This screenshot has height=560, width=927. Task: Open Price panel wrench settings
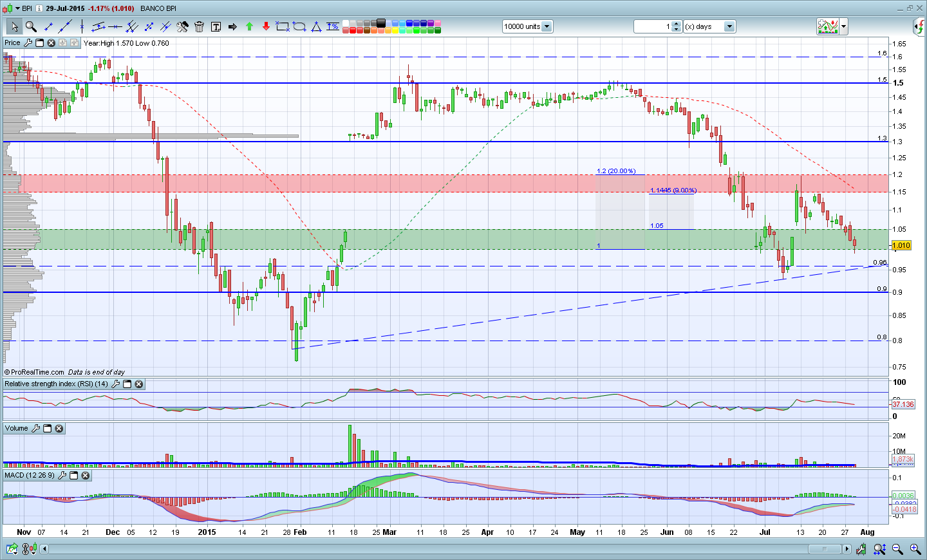[28, 43]
